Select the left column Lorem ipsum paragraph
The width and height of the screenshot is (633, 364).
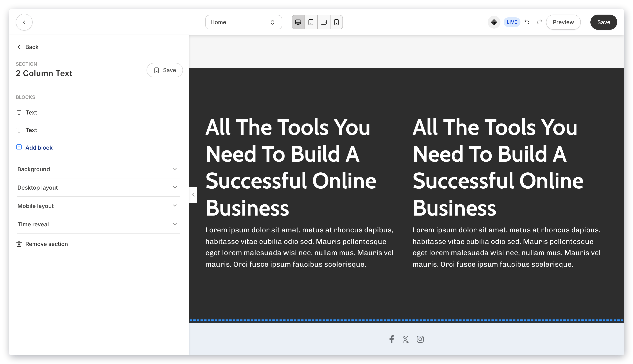coord(299,247)
